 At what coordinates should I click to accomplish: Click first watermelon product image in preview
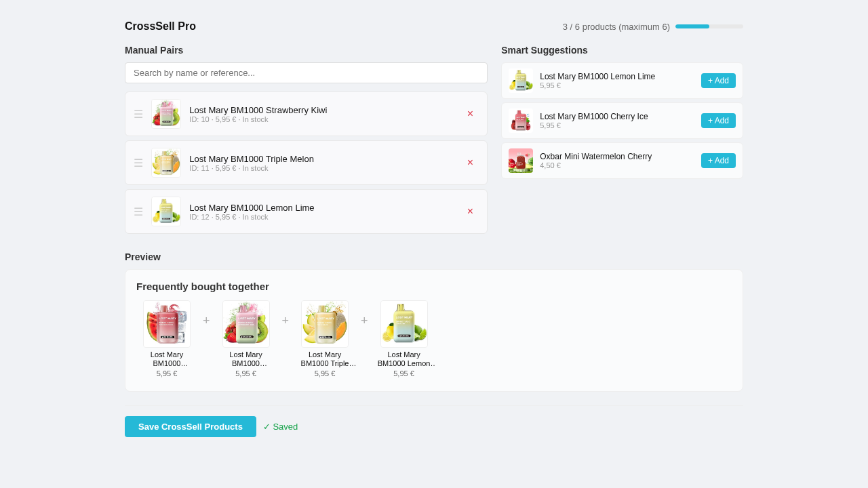pos(167,324)
